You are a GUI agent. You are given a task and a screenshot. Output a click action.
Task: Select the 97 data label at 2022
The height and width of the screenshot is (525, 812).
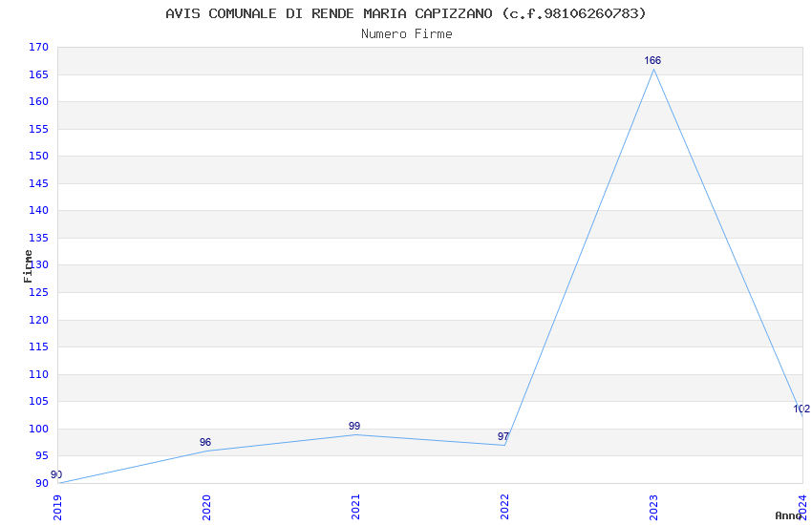[x=503, y=436]
